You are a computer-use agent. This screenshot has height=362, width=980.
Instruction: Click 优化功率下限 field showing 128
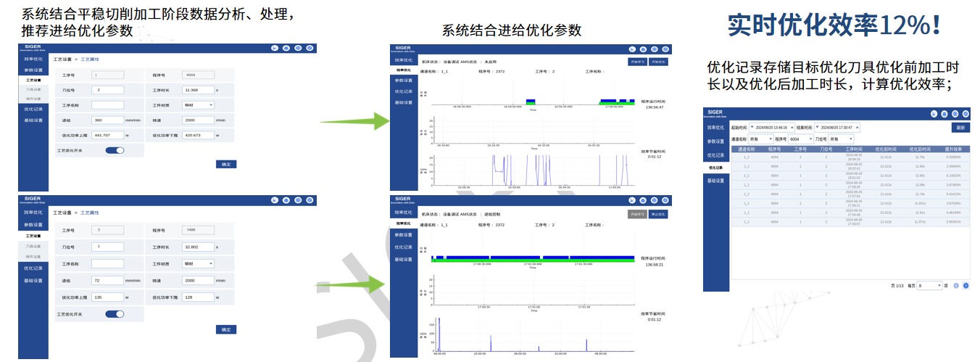click(199, 297)
